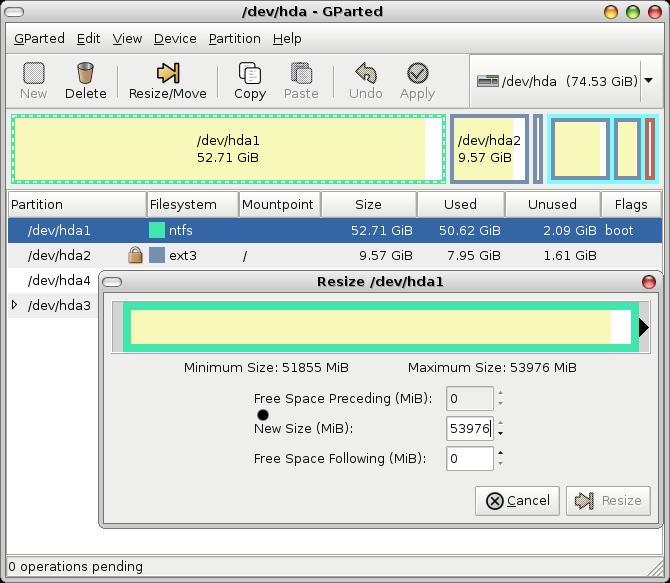Image resolution: width=670 pixels, height=583 pixels.
Task: Expand the /dev/hda3 tree row
Action: point(14,305)
